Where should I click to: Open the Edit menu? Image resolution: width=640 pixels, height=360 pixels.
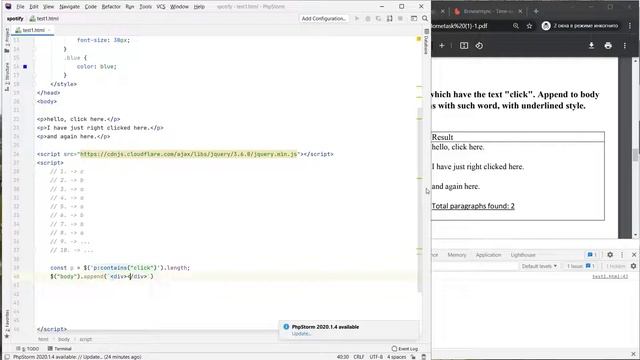(x=34, y=7)
